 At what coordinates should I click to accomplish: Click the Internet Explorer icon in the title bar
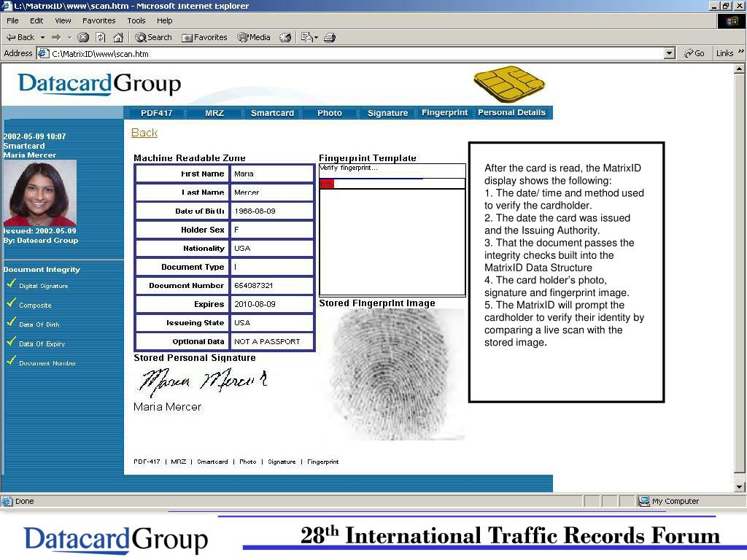click(6, 6)
